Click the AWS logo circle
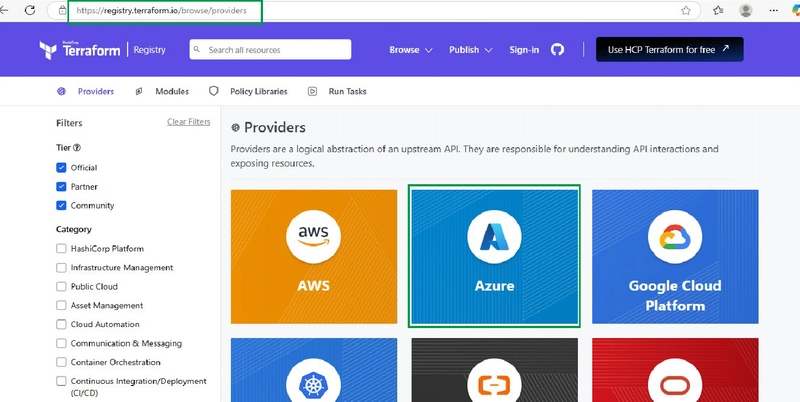800x402 pixels. (x=313, y=237)
